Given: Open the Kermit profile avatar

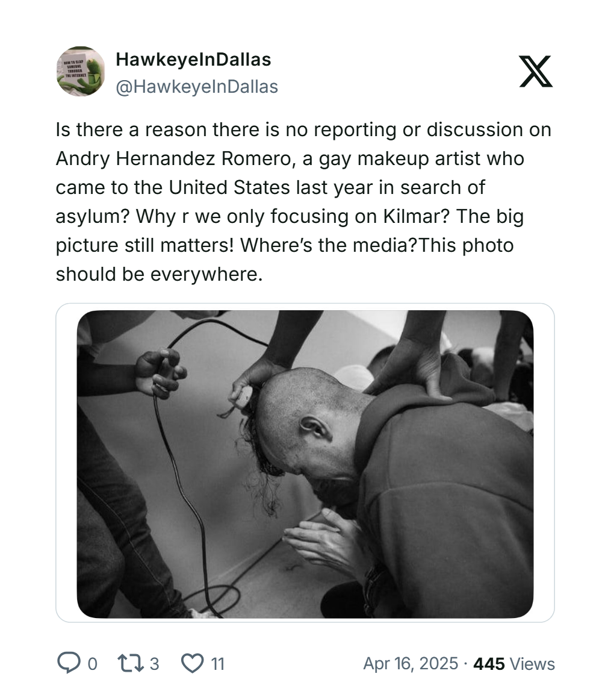Looking at the screenshot, I should click(x=81, y=72).
